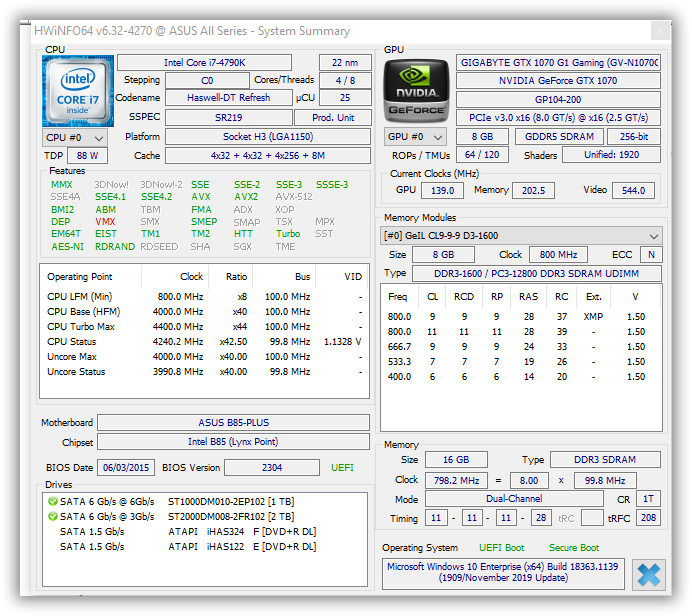The image size is (692, 616).
Task: Click the VMX feature label in red
Action: point(105,222)
